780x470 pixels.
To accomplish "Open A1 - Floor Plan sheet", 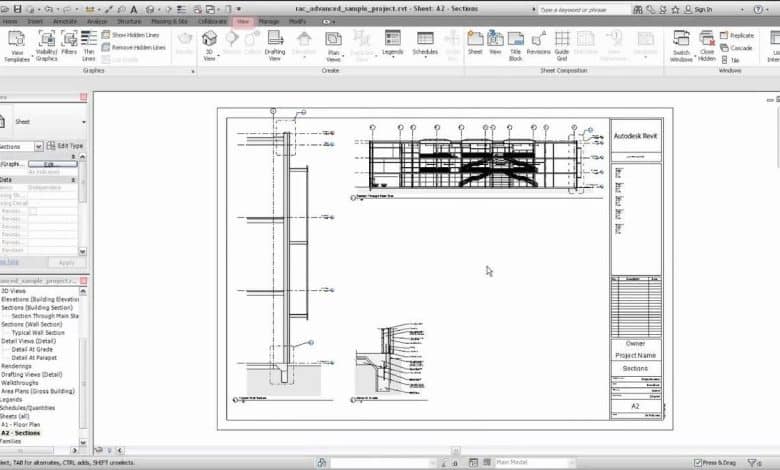I will click(x=20, y=425).
